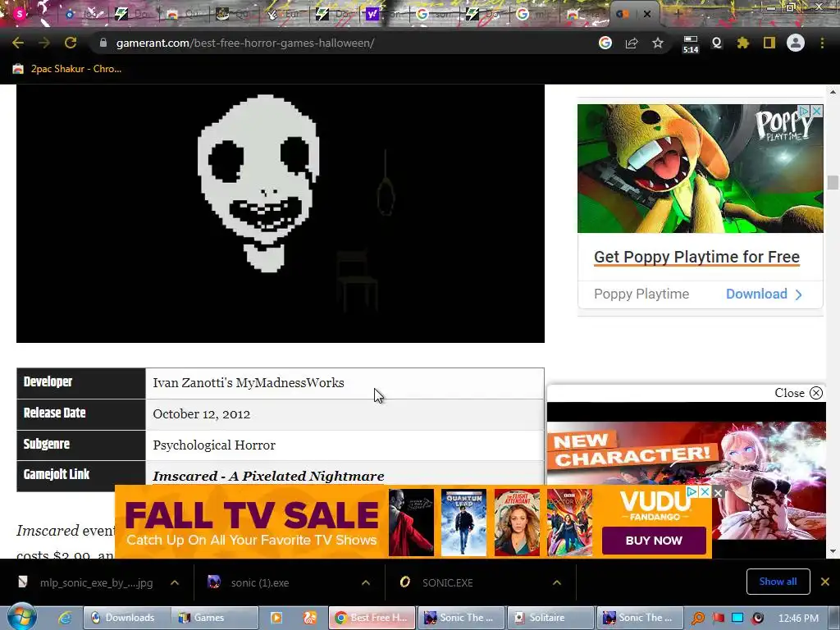Image resolution: width=840 pixels, height=630 pixels.
Task: Open the Chrome profile avatar
Action: tap(796, 43)
